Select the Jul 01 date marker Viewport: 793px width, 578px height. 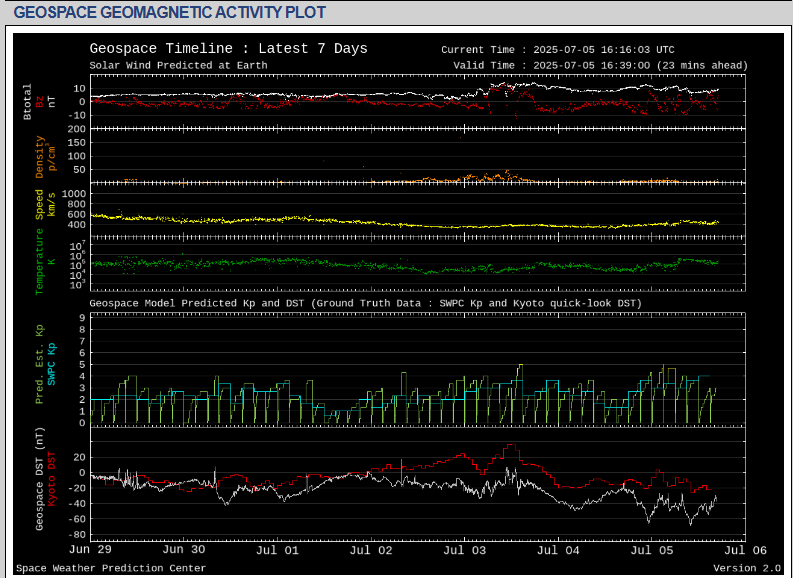pyautogui.click(x=278, y=549)
